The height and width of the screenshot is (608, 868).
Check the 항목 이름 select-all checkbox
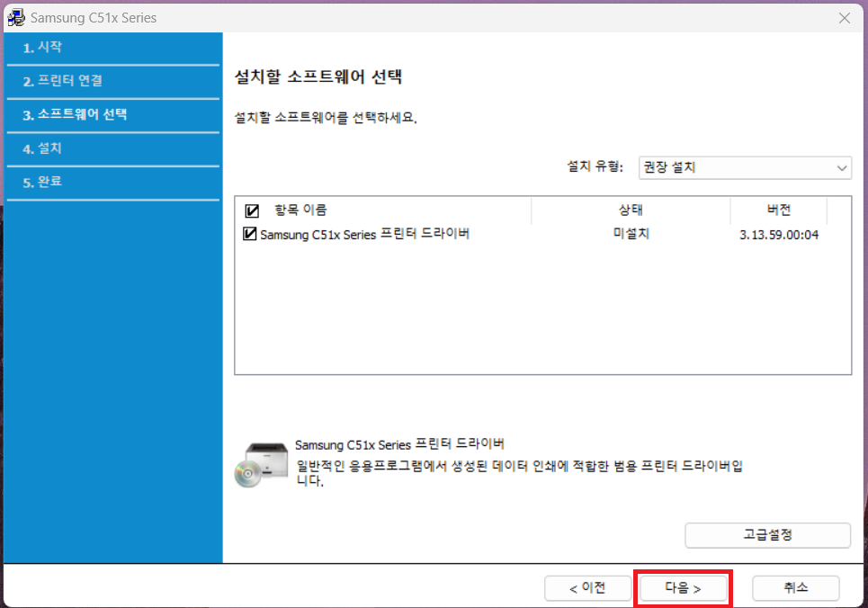251,210
